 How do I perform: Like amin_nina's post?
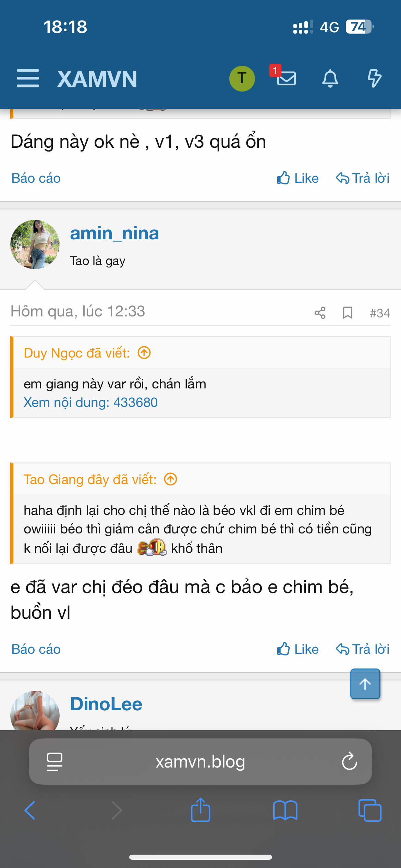click(298, 649)
